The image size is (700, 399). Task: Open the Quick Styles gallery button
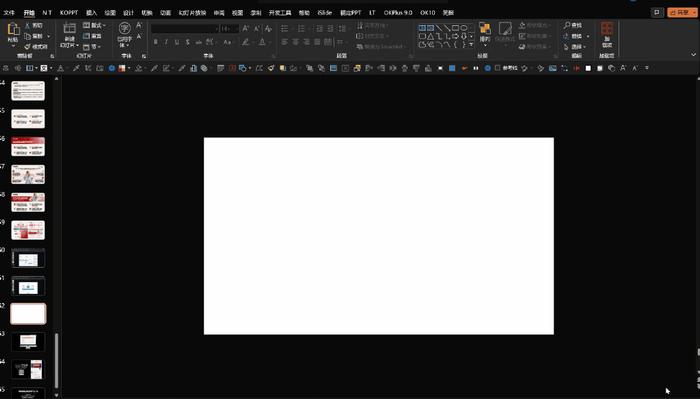(x=505, y=33)
